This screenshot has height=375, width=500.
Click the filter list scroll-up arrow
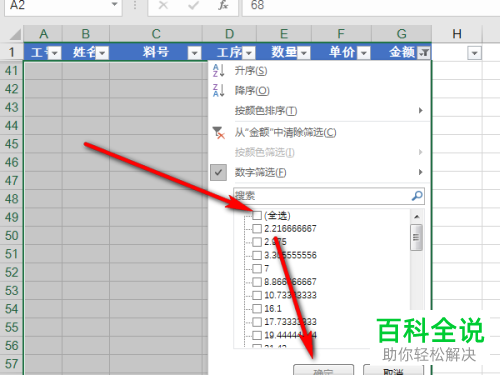point(416,217)
